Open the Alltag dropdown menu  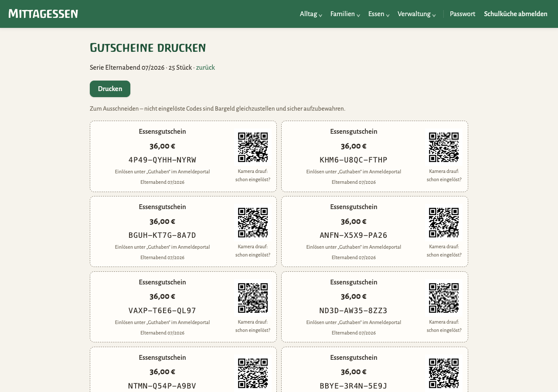point(311,14)
